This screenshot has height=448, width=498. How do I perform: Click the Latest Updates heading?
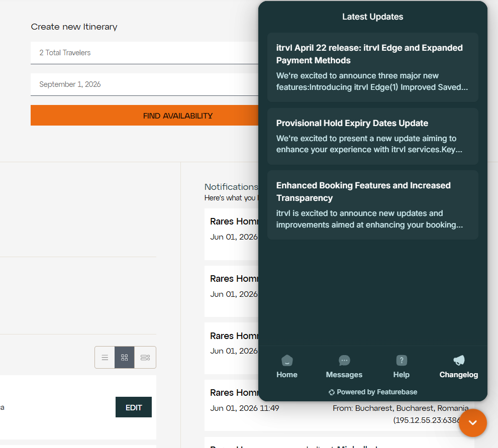pyautogui.click(x=372, y=17)
